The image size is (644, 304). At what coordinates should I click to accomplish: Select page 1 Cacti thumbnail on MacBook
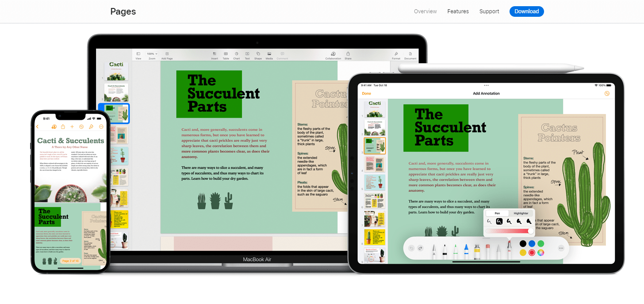tap(116, 71)
